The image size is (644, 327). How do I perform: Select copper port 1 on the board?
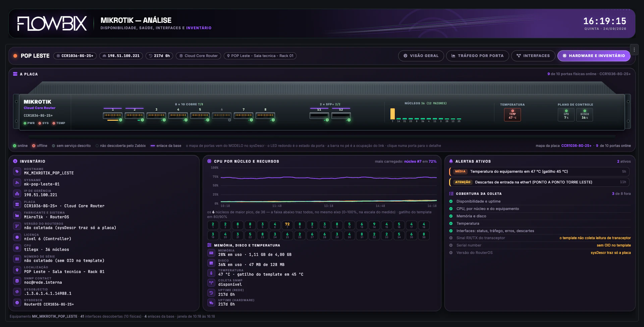point(113,115)
